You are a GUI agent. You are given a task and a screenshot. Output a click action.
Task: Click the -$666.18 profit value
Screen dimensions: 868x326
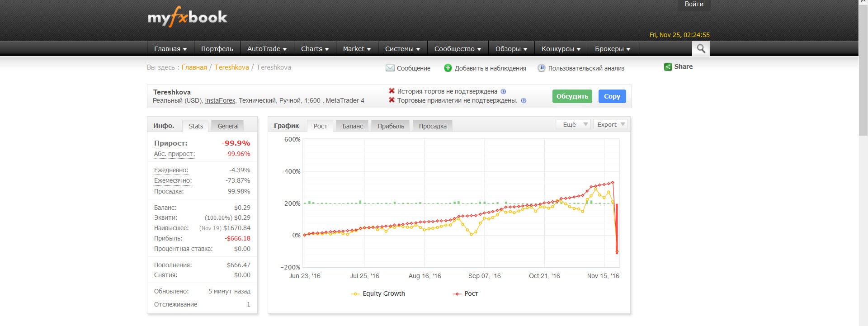[x=237, y=238]
